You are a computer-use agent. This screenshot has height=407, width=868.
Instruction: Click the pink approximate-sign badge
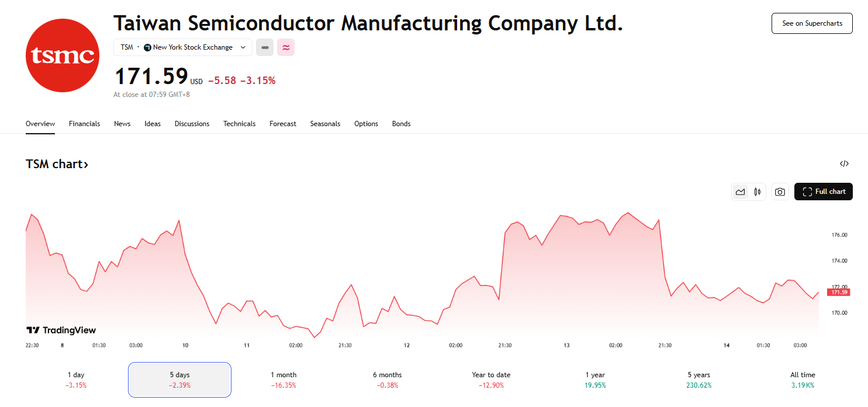pos(286,47)
